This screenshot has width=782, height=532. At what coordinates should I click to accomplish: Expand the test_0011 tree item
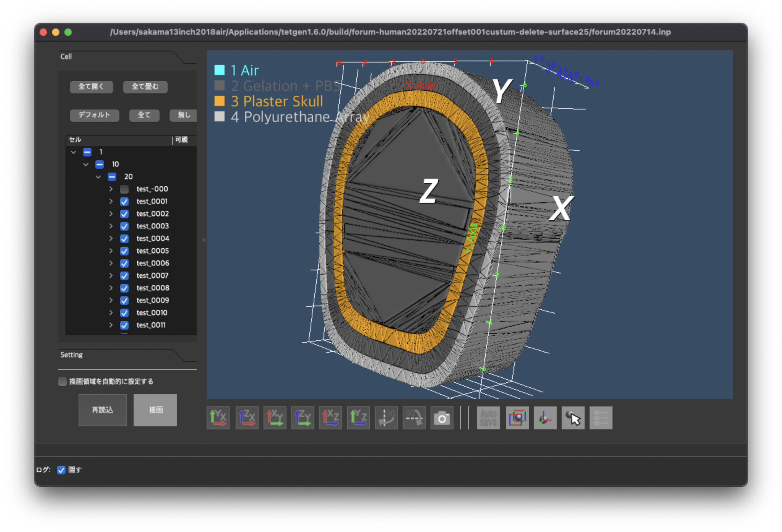[111, 325]
